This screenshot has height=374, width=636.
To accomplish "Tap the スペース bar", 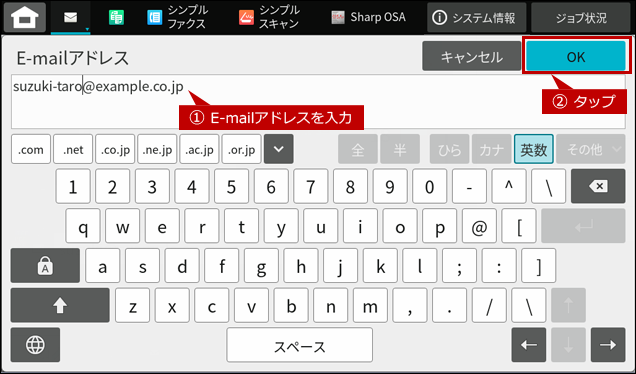I will pyautogui.click(x=300, y=345).
